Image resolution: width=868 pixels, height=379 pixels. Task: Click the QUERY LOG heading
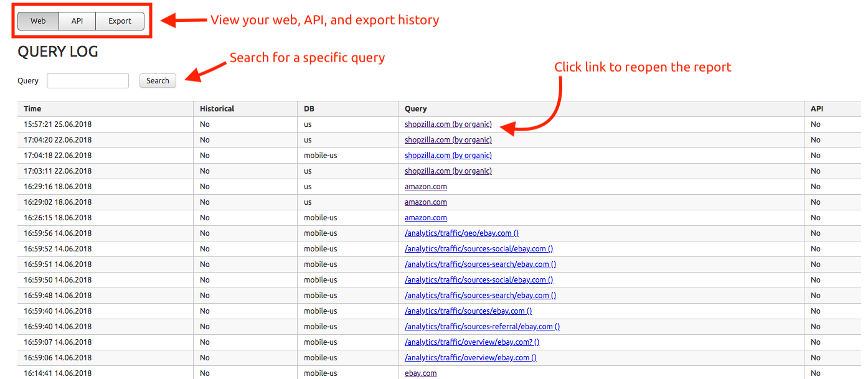(58, 52)
